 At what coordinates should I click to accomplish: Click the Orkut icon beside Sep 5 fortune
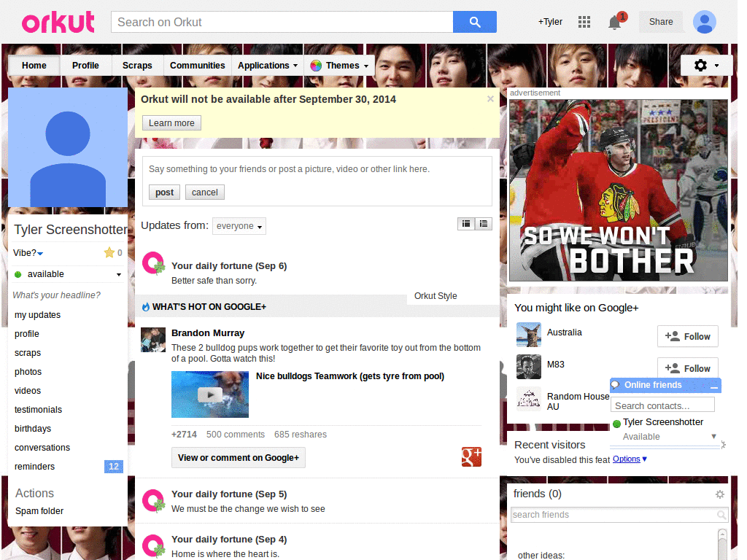[x=153, y=500]
